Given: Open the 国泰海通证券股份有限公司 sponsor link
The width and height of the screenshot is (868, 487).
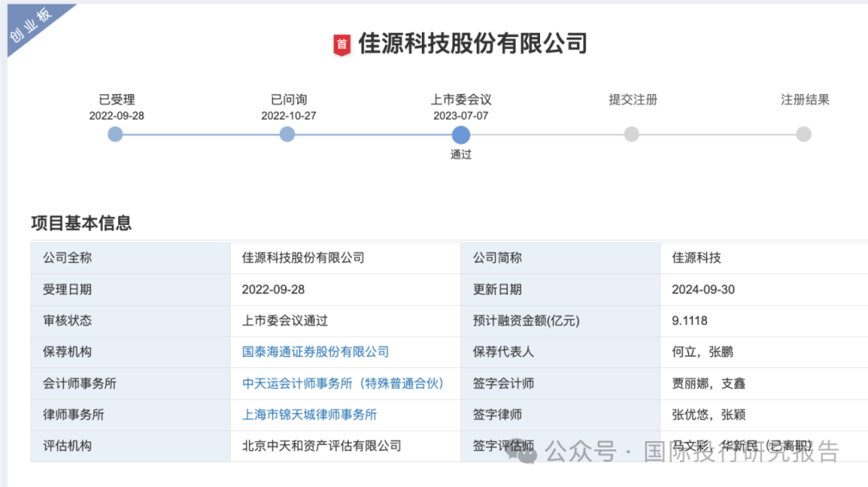Looking at the screenshot, I should point(315,352).
